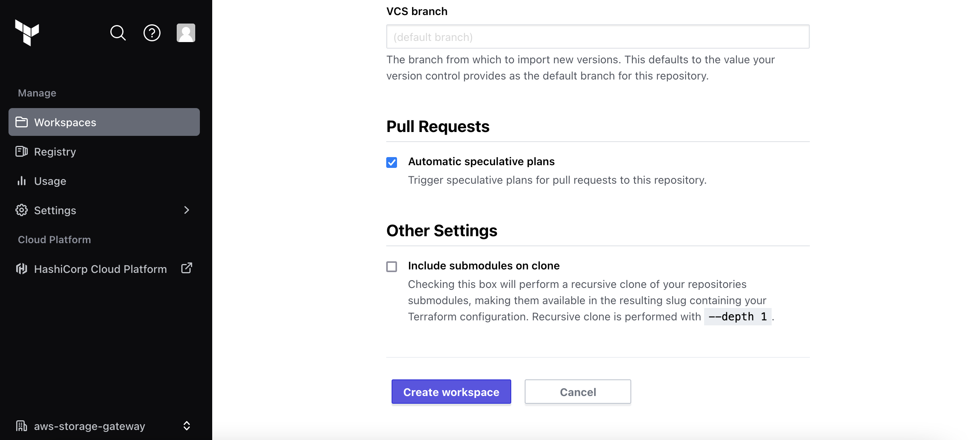Select the Workspaces folder icon
Image resolution: width=980 pixels, height=440 pixels.
point(22,122)
